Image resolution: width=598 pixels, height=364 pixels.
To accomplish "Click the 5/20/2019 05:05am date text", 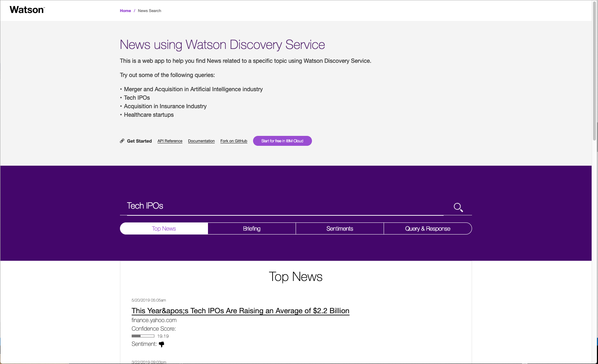I will (149, 300).
